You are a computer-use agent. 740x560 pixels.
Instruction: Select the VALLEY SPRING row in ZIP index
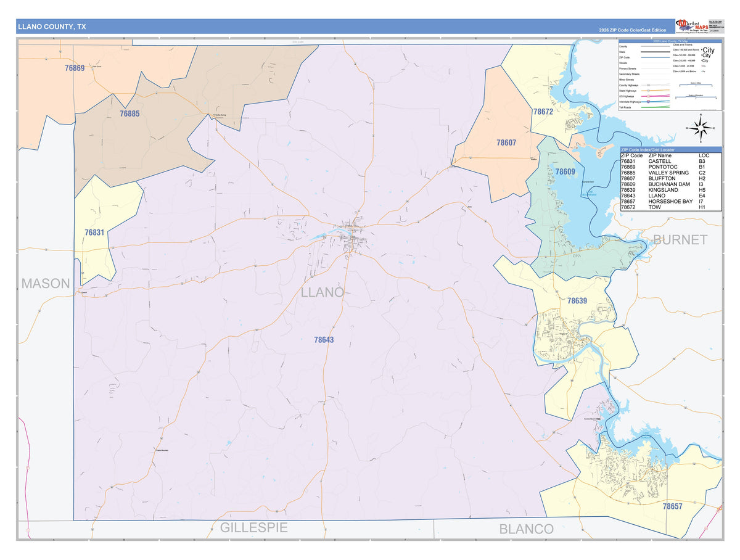pos(670,173)
